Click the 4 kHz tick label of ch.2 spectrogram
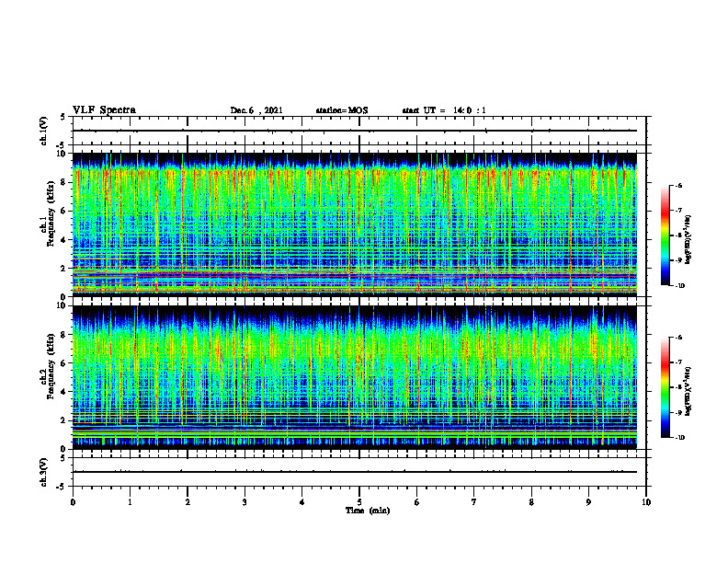This screenshot has width=728, height=563. point(63,392)
